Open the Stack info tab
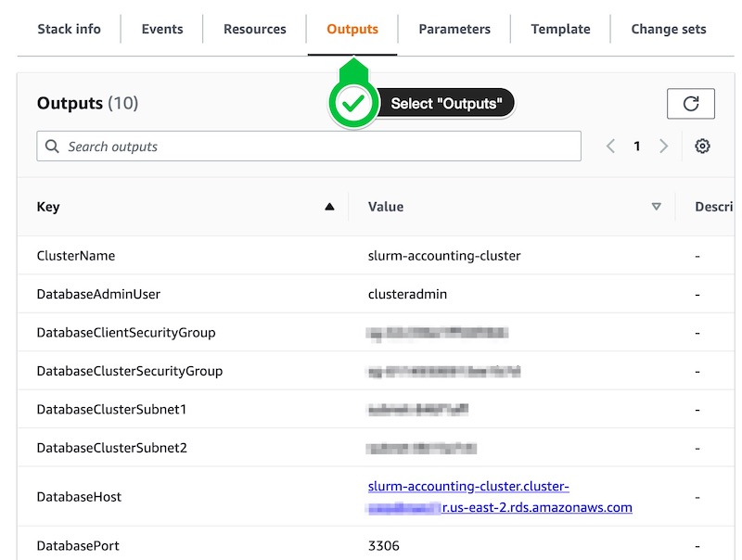 tap(69, 29)
